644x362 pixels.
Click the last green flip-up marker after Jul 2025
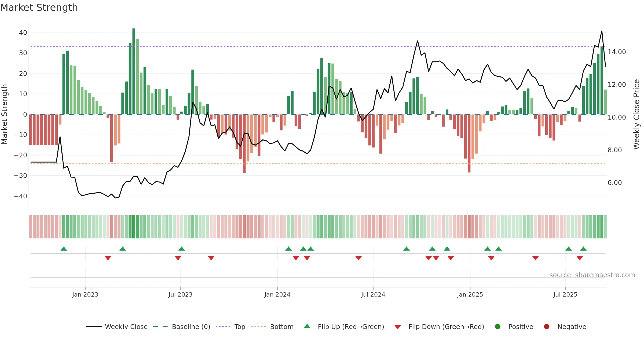tap(583, 249)
